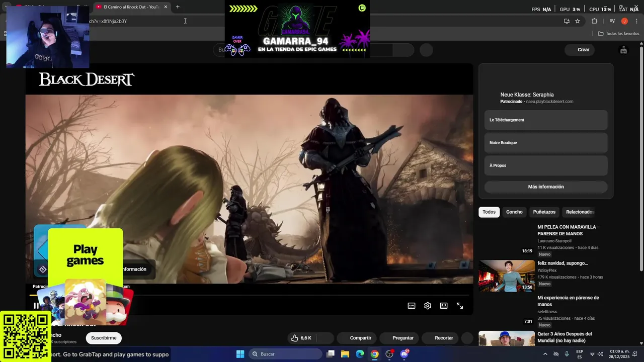
Task: Open Chrome media controls icon
Action: 612,21
